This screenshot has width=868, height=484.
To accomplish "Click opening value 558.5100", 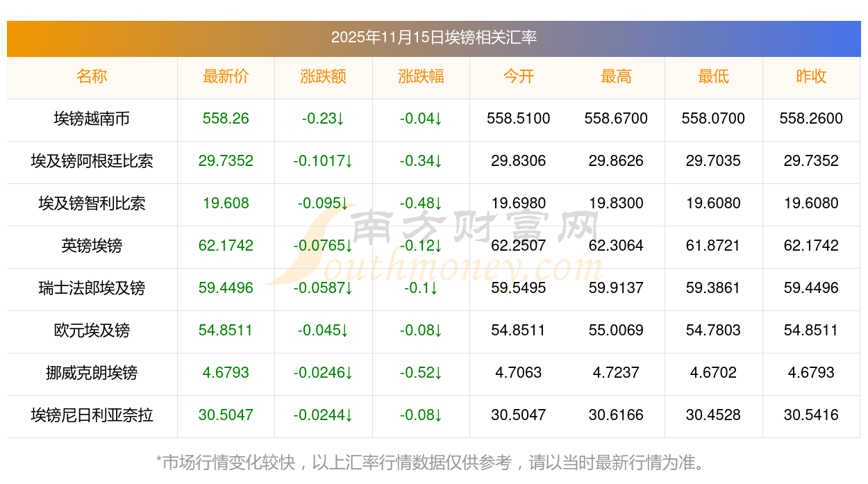I will pos(519,119).
